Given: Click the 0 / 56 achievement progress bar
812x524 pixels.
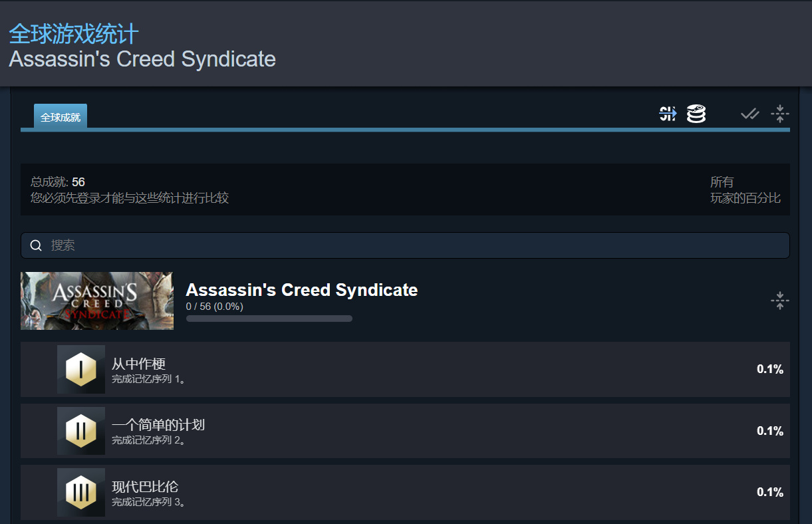Looking at the screenshot, I should (x=269, y=319).
